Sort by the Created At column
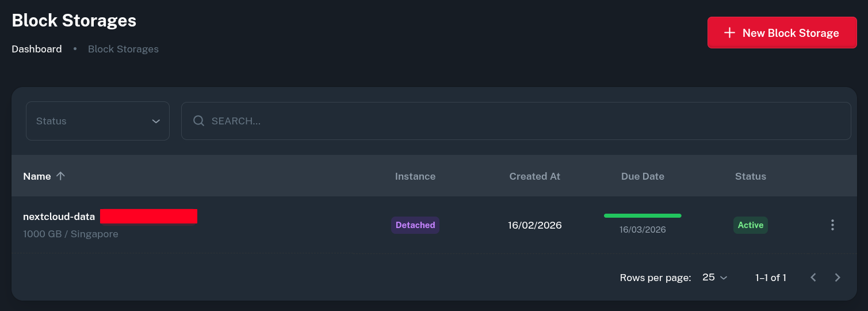Screen dimensions: 868x311 click(534, 176)
